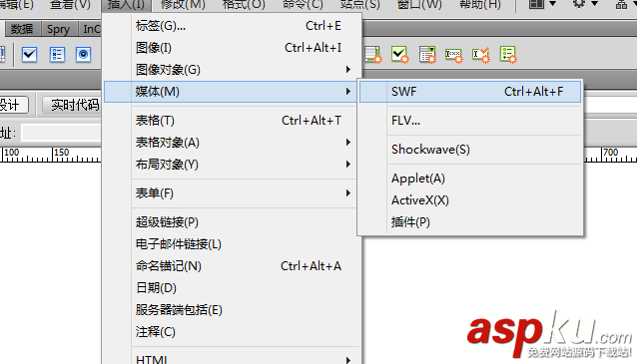
Task: Open the 命令(C) menu
Action: 303,5
